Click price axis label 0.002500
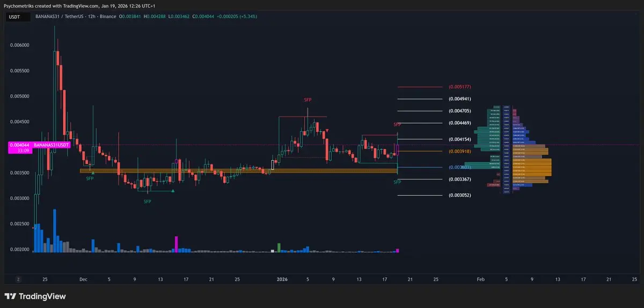This screenshot has width=644, height=308. (20, 224)
